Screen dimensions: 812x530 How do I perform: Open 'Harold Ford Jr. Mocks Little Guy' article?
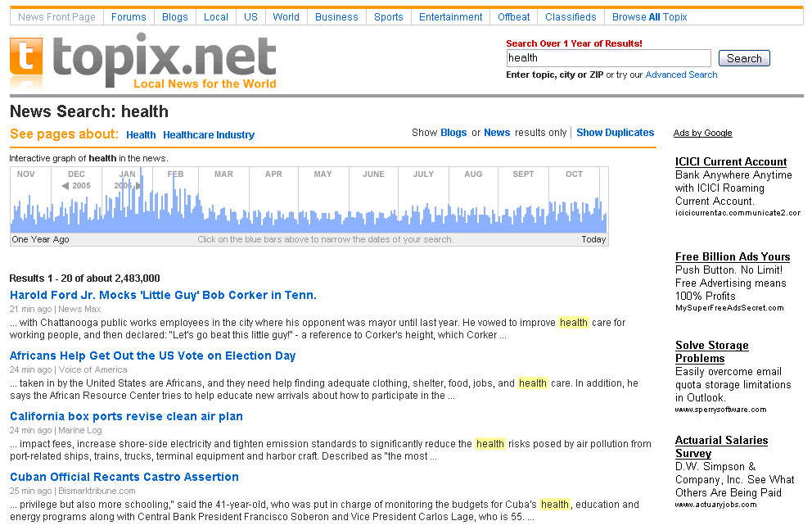pyautogui.click(x=163, y=295)
